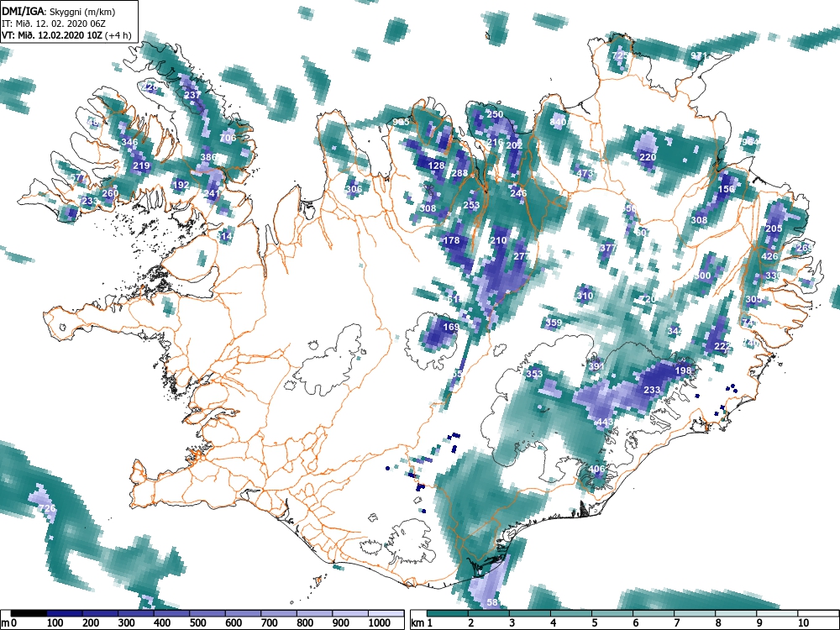This screenshot has width=840, height=630.
Task: Click visibility value '353' on the map
Action: [534, 374]
